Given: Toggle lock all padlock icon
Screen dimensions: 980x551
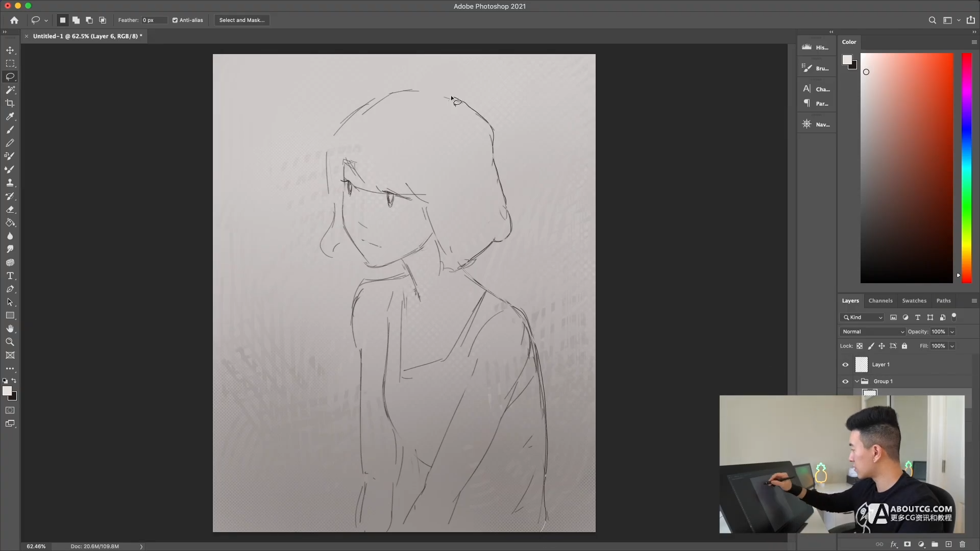Looking at the screenshot, I should 904,346.
